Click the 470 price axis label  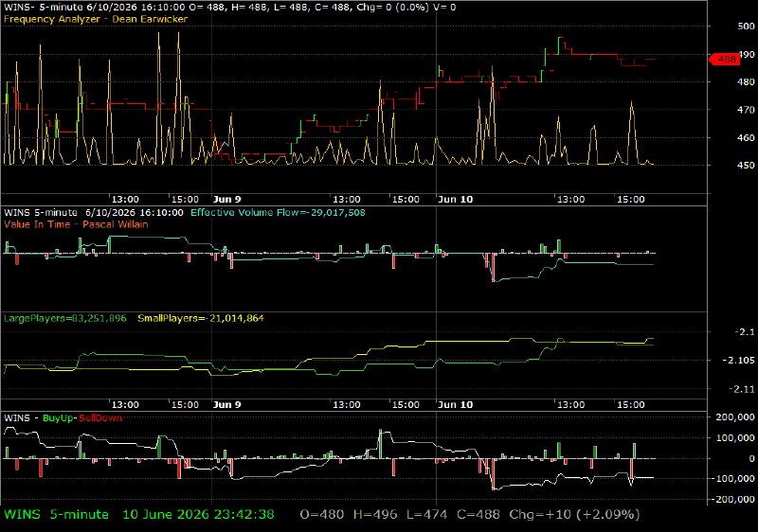(746, 110)
